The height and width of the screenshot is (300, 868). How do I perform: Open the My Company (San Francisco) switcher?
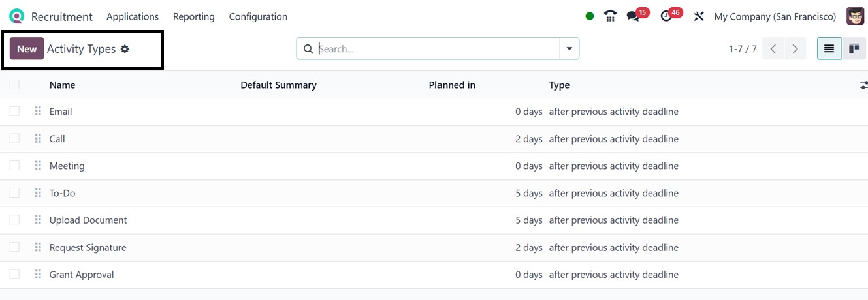pyautogui.click(x=775, y=16)
